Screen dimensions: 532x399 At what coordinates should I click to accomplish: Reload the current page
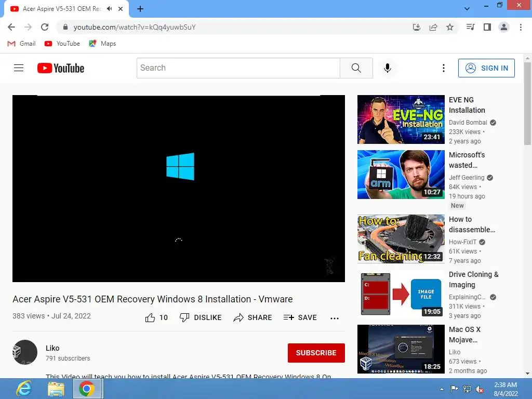[45, 27]
